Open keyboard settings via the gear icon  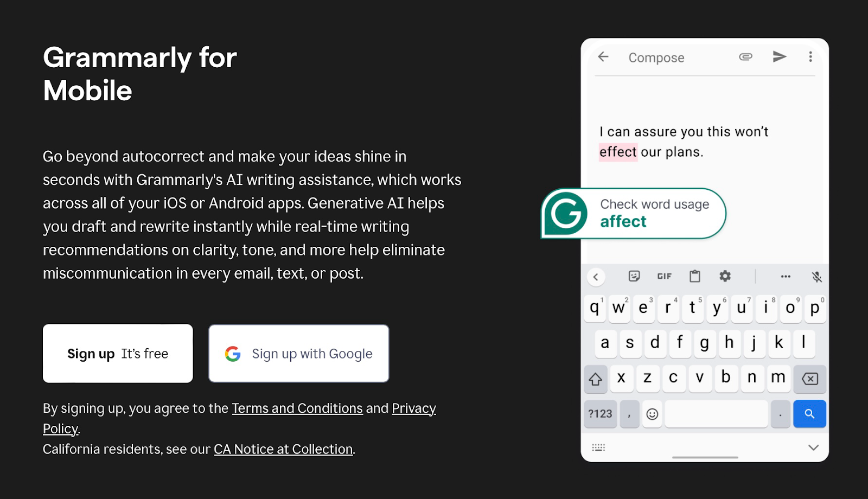tap(725, 276)
